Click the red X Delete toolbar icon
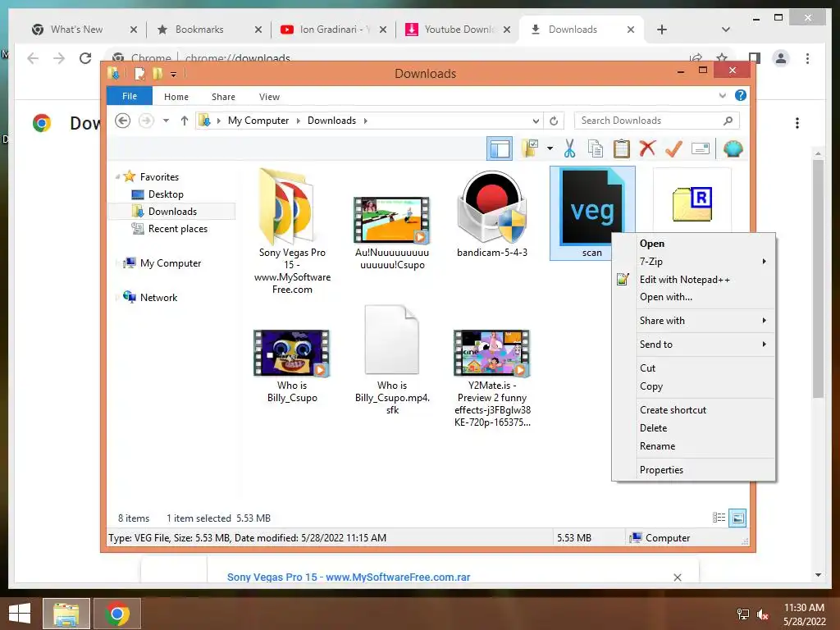The image size is (840, 630). (x=648, y=148)
